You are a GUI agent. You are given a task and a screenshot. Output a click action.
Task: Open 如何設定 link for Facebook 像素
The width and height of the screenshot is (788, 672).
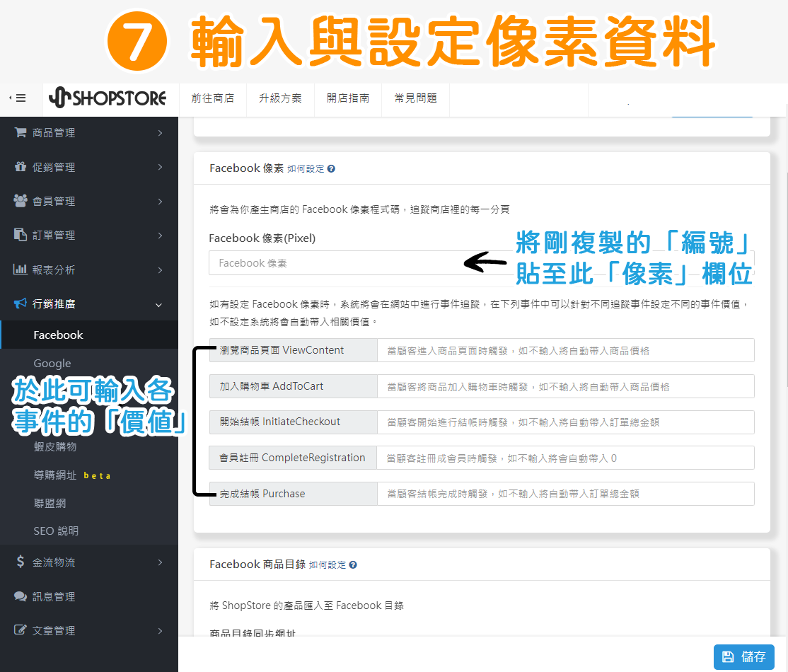tap(306, 169)
